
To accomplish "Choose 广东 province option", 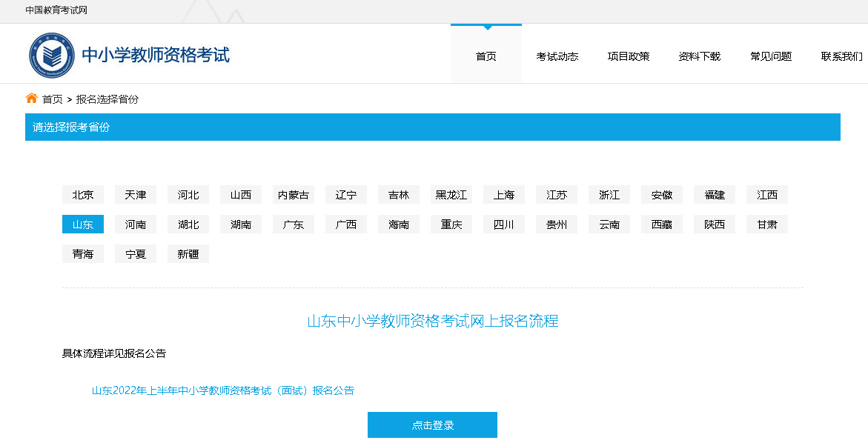I will point(294,224).
